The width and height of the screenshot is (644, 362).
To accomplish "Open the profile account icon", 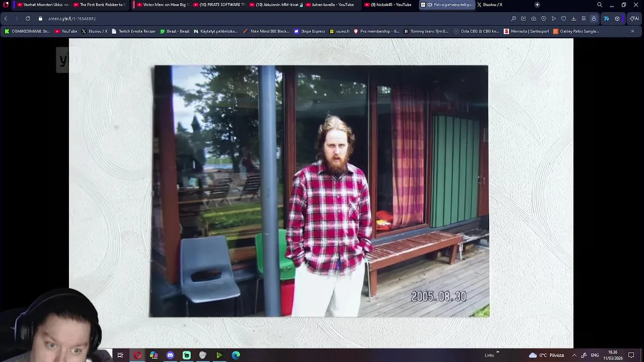I will coord(594,19).
